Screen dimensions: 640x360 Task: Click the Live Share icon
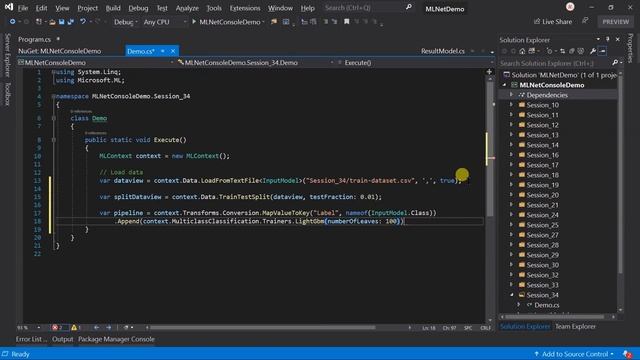point(537,21)
